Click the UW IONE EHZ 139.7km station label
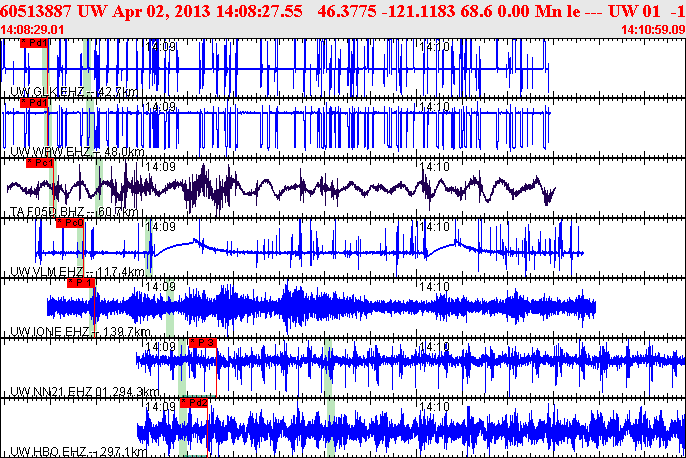Viewport: 686px width, 458px height. [80, 332]
